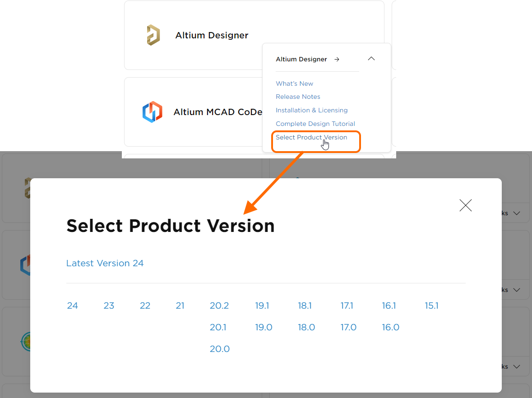532x398 pixels.
Task: Click the Altium MCAD CoDesigner logo icon
Action: [153, 111]
